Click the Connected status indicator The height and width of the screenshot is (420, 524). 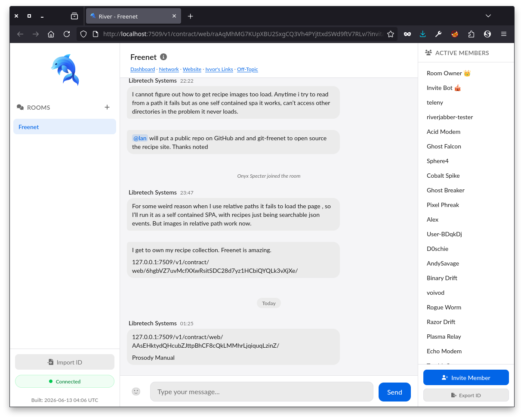pos(65,381)
